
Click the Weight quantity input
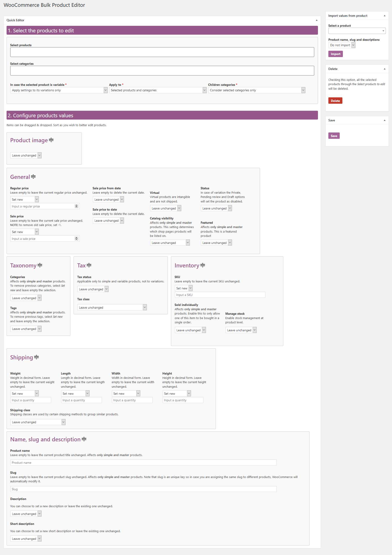tap(31, 400)
